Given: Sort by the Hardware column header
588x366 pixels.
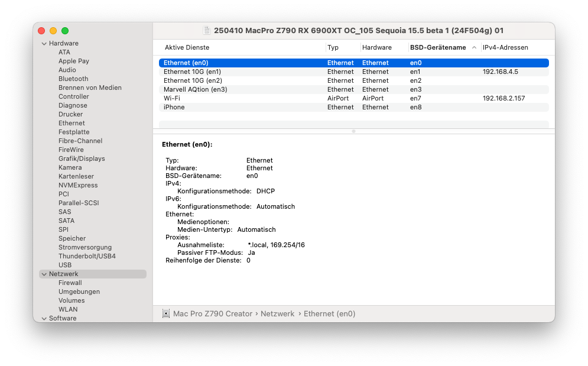Looking at the screenshot, I should (377, 47).
